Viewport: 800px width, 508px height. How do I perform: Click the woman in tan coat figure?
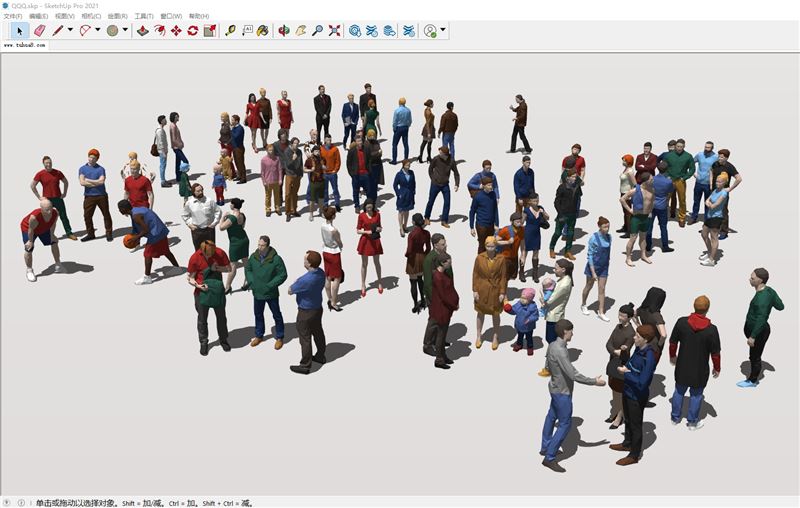tap(489, 292)
